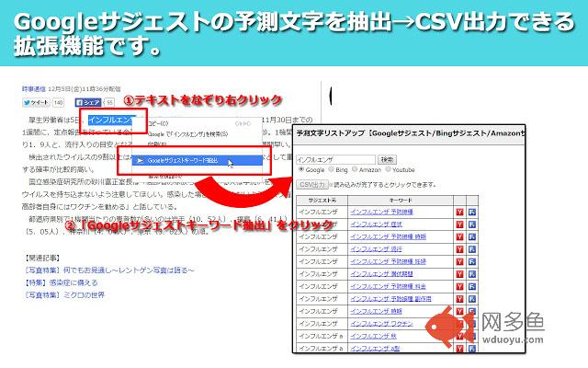Screen dimensions: 588x368
Task: Choose Googleサジェストキーワード抽出 in the context menu
Action: [x=198, y=160]
